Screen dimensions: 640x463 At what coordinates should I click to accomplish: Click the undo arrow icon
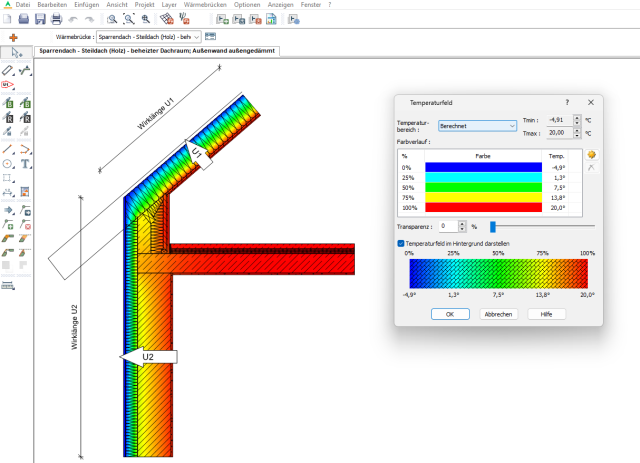[75, 19]
